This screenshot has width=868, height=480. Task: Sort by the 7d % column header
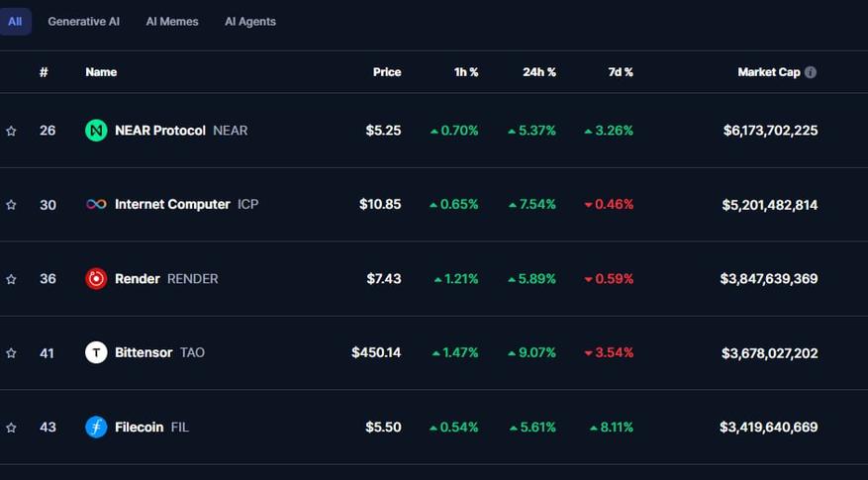621,72
